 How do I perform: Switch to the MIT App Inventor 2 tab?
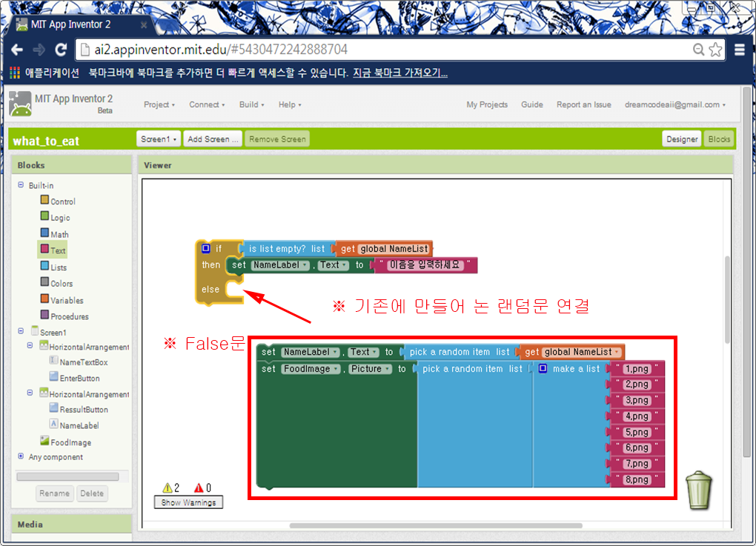click(79, 24)
